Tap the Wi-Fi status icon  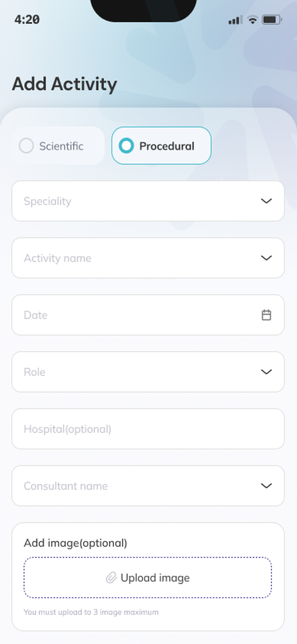point(253,20)
